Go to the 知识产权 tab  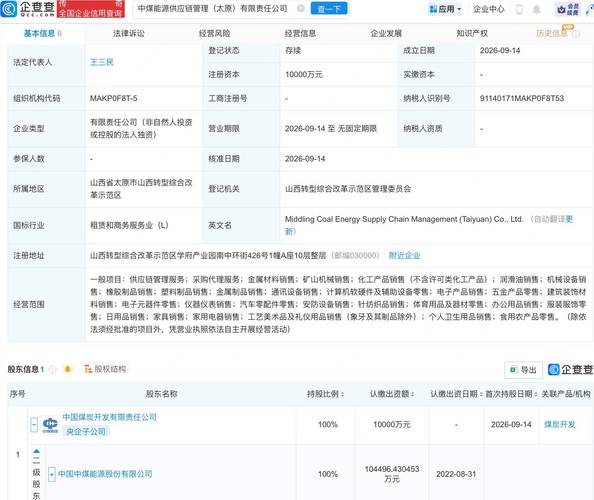472,33
